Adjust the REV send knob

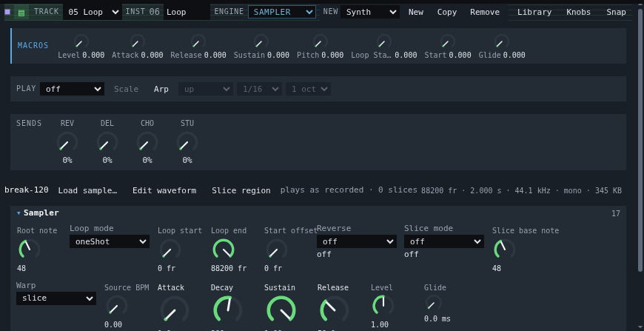coord(67,142)
